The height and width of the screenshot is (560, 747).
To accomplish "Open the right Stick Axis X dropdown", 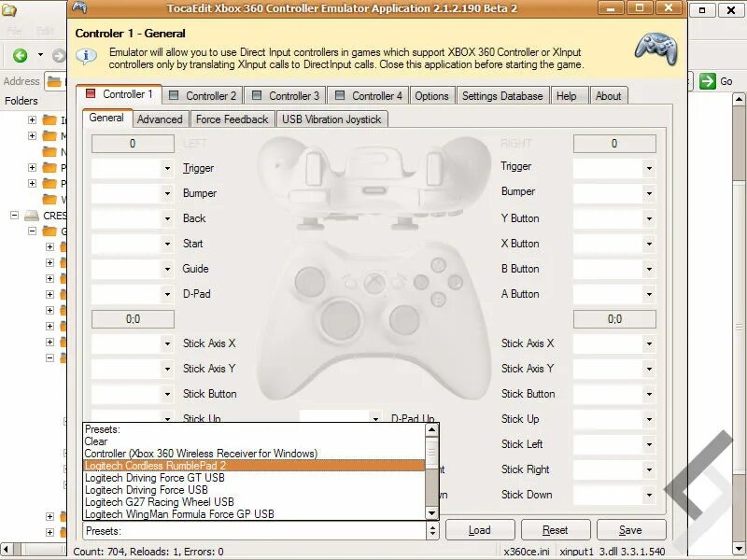I will pyautogui.click(x=649, y=343).
